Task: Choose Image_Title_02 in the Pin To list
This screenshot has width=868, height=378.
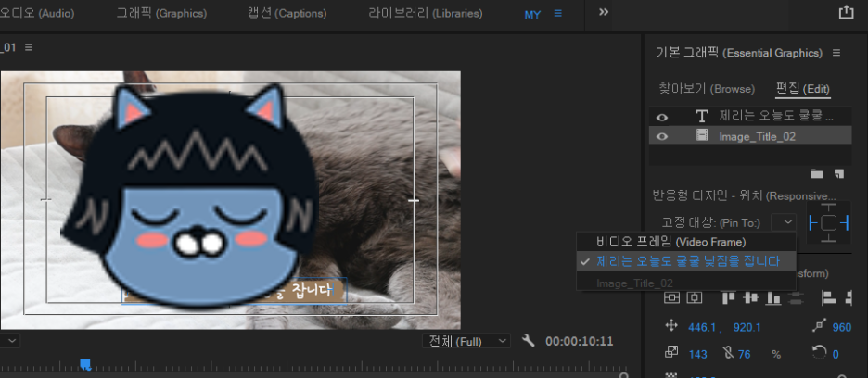Action: [x=686, y=283]
